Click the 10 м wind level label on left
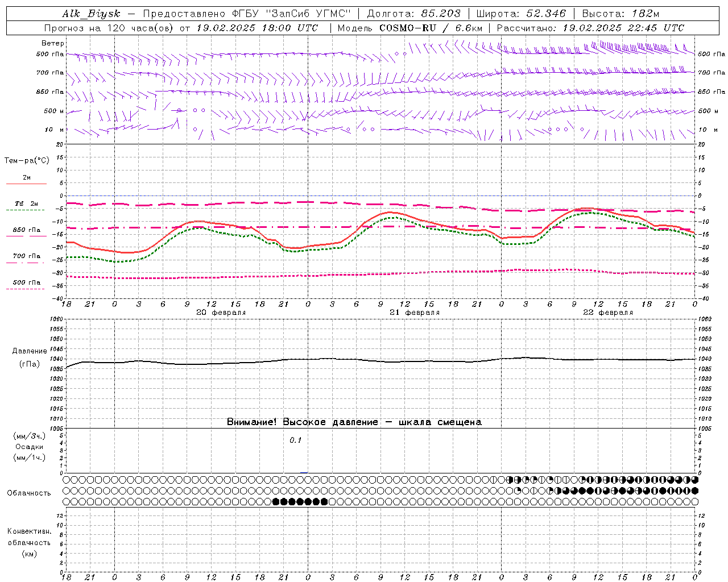Screen dimensions: 728x582 tap(54, 130)
